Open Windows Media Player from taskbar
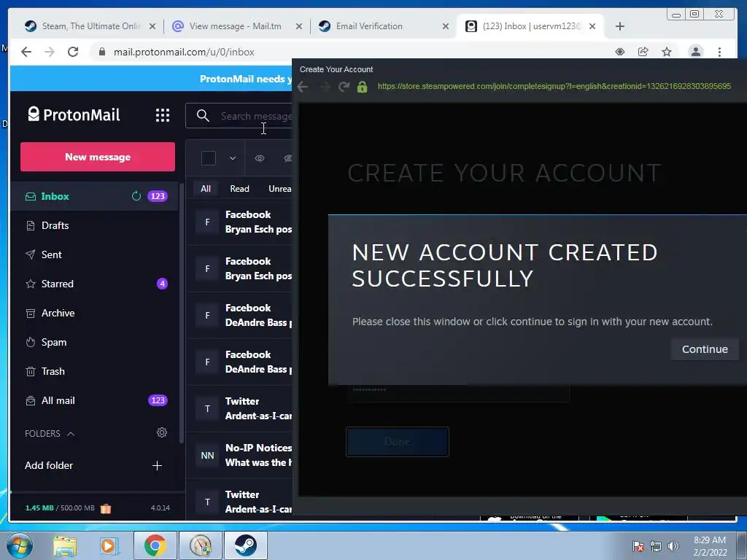Screen dimensions: 747x560 (108, 545)
